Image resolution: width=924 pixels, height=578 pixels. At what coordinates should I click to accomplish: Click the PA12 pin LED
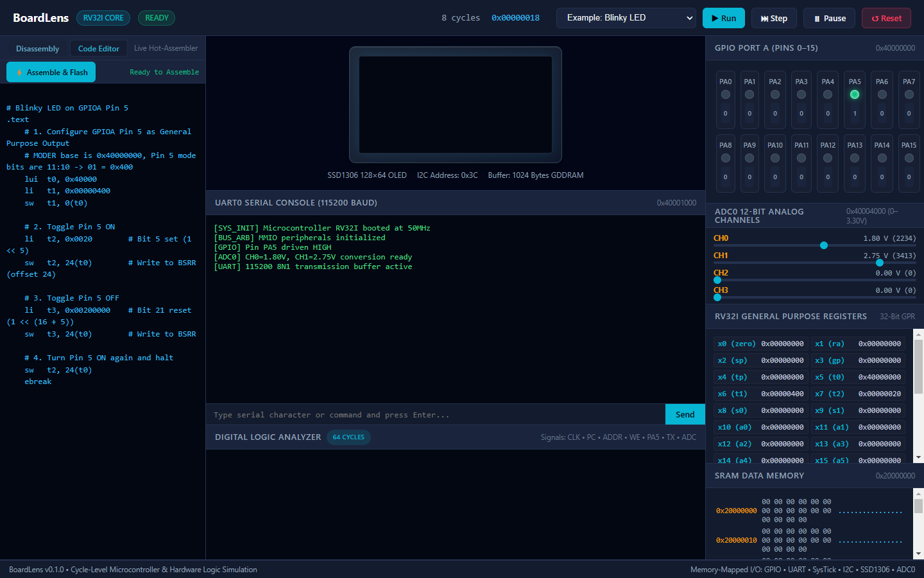click(x=828, y=158)
